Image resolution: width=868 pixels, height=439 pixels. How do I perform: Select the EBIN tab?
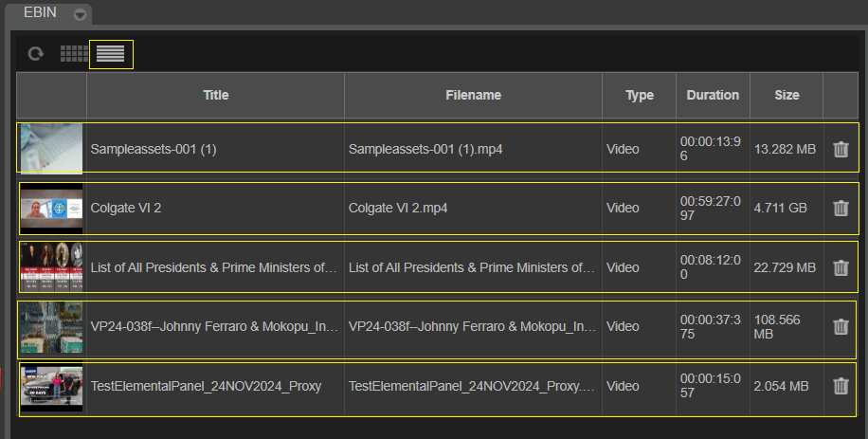point(40,13)
